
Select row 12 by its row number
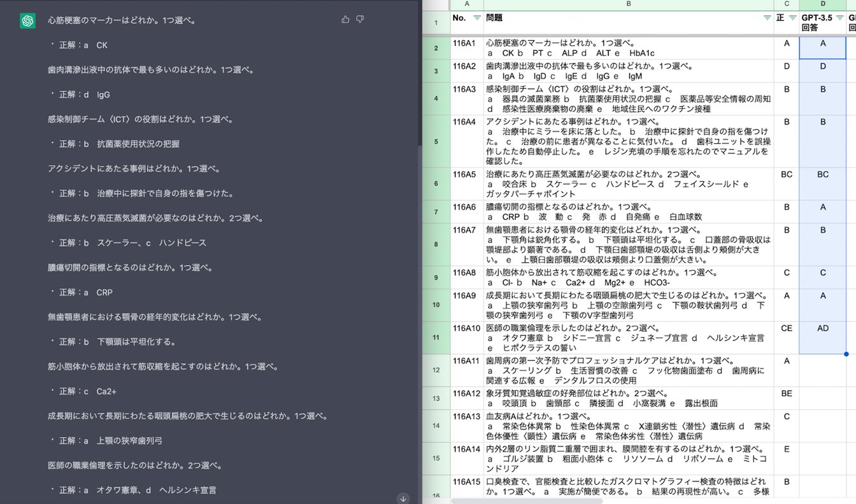click(x=436, y=370)
